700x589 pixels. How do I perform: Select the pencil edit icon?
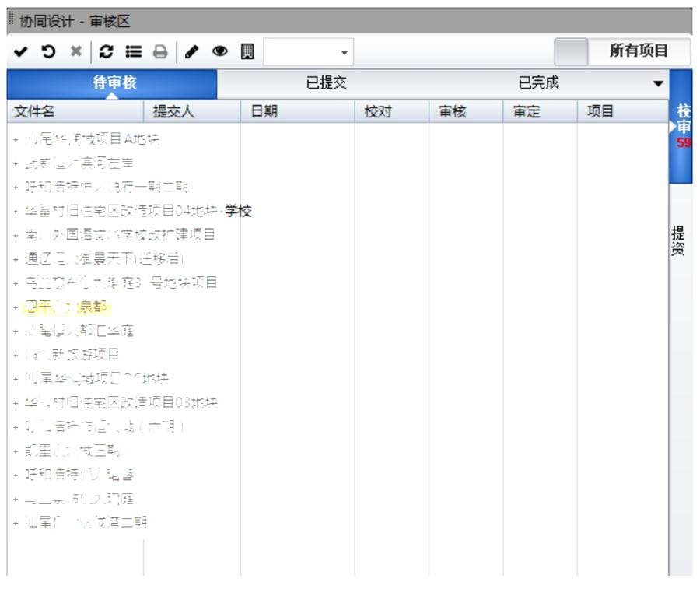pos(194,51)
